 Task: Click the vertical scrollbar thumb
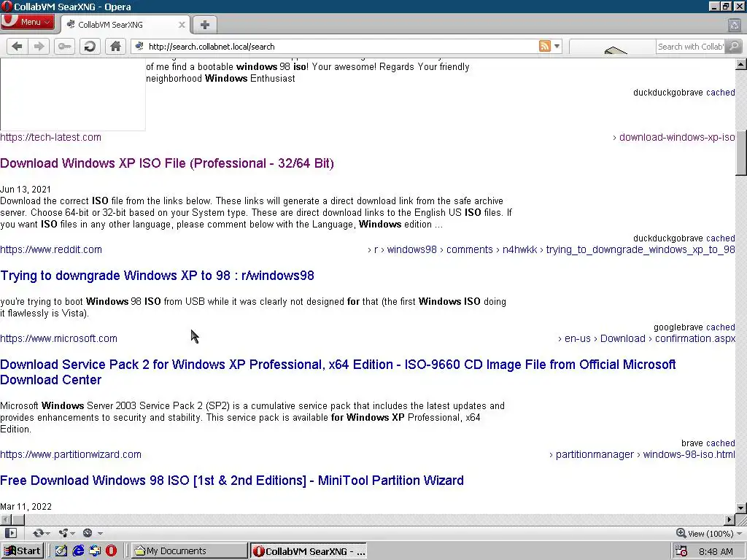point(741,154)
